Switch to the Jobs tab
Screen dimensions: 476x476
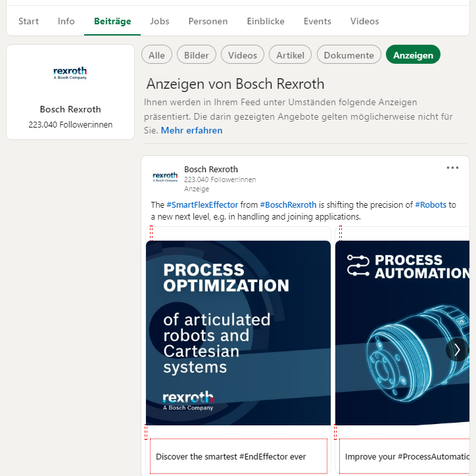[160, 21]
